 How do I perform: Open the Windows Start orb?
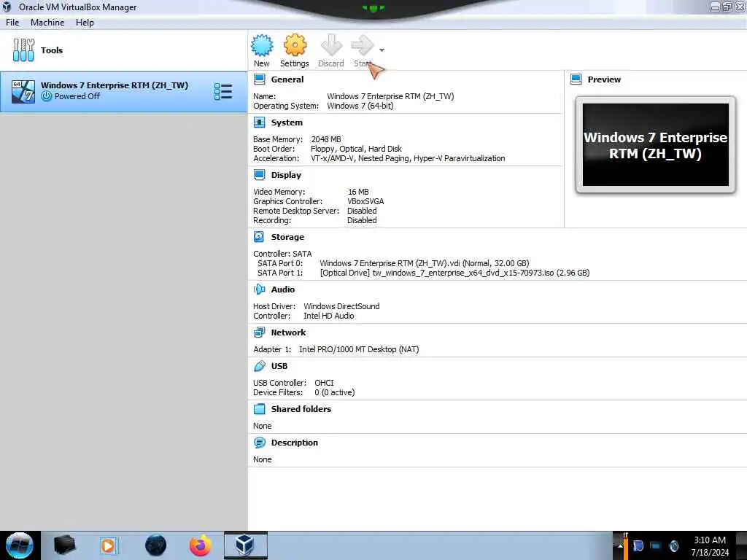[20, 545]
